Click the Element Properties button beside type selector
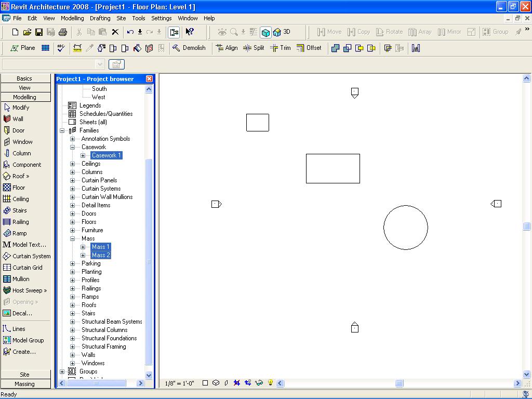532x399 pixels. pyautogui.click(x=116, y=64)
